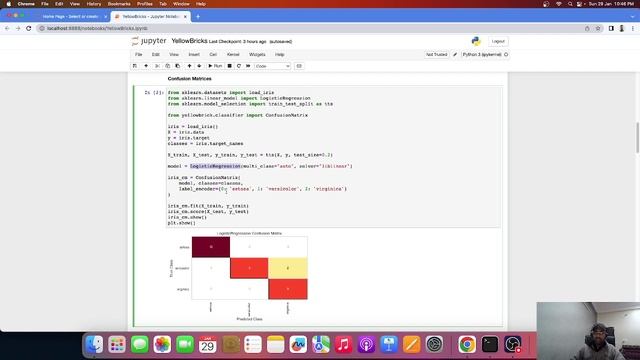Open Terminal from the Dock

pyautogui.click(x=490, y=344)
